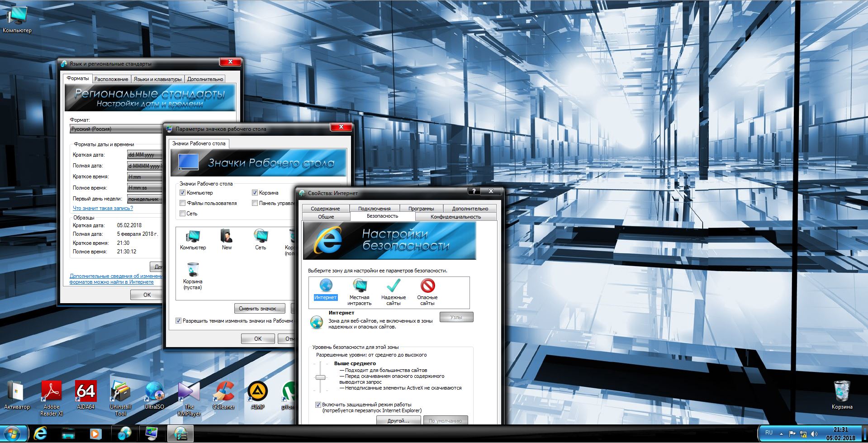Click the help question mark button in Internet Properties
This screenshot has height=443, width=868.
pyautogui.click(x=474, y=191)
